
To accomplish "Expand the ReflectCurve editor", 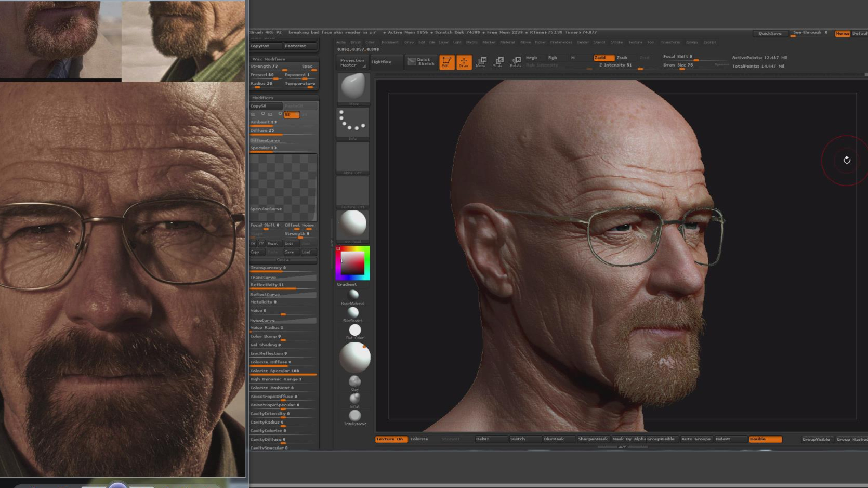I will coord(283,295).
